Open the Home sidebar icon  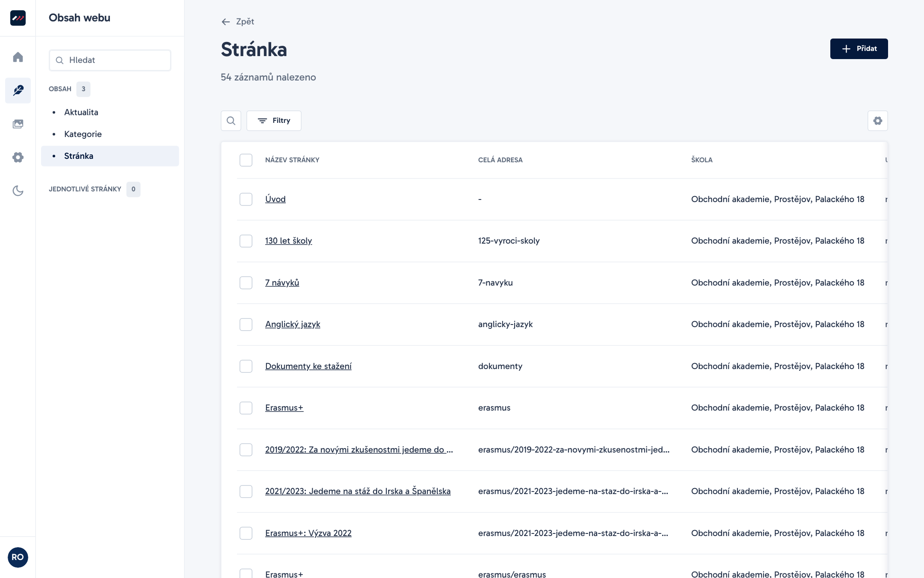pyautogui.click(x=18, y=57)
